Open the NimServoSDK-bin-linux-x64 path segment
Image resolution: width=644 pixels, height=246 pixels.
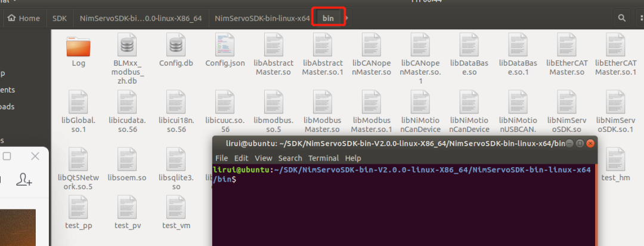pos(262,18)
